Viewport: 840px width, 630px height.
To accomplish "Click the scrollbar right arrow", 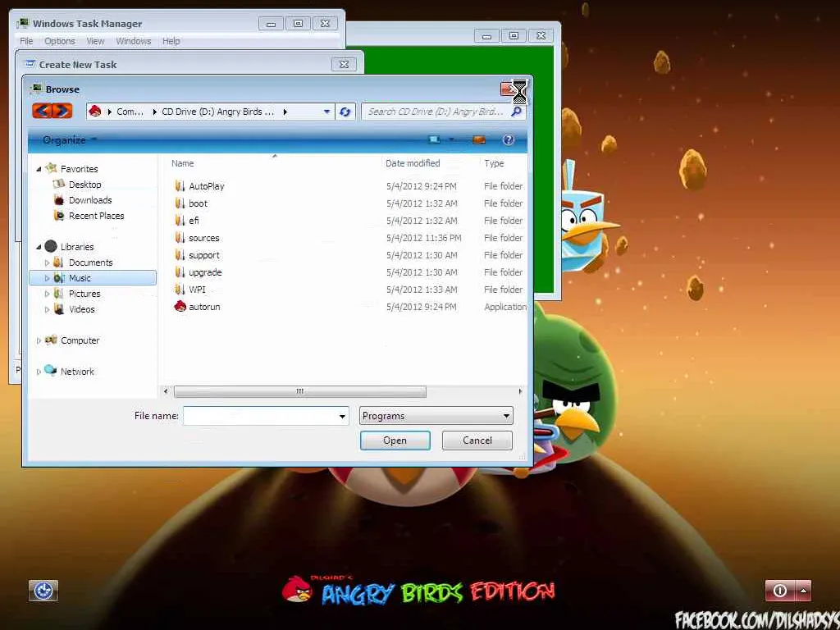I will [520, 391].
